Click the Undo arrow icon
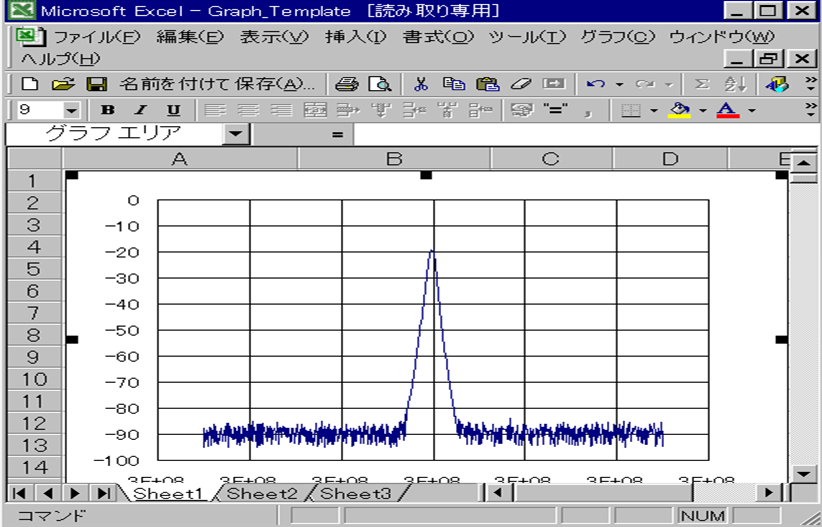Image resolution: width=822 pixels, height=527 pixels. click(596, 84)
